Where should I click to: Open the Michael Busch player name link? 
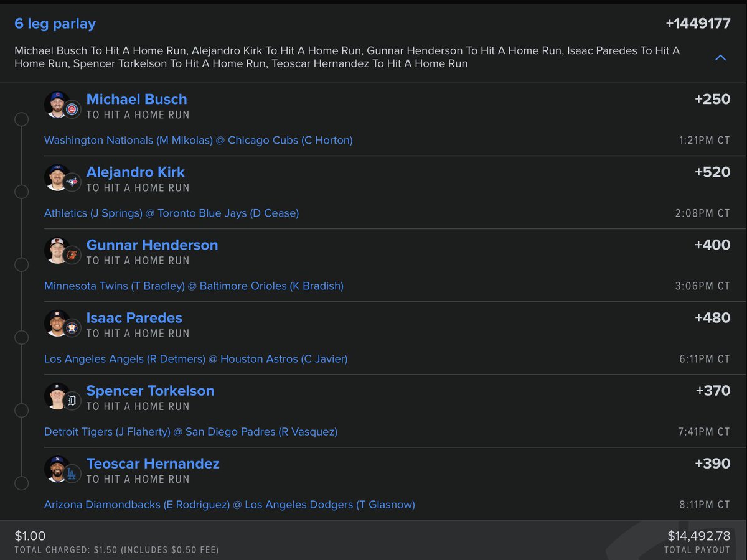(x=136, y=99)
